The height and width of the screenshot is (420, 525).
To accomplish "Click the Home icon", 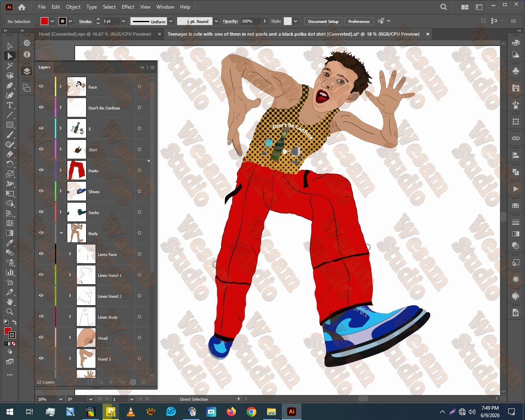I will coord(22,7).
